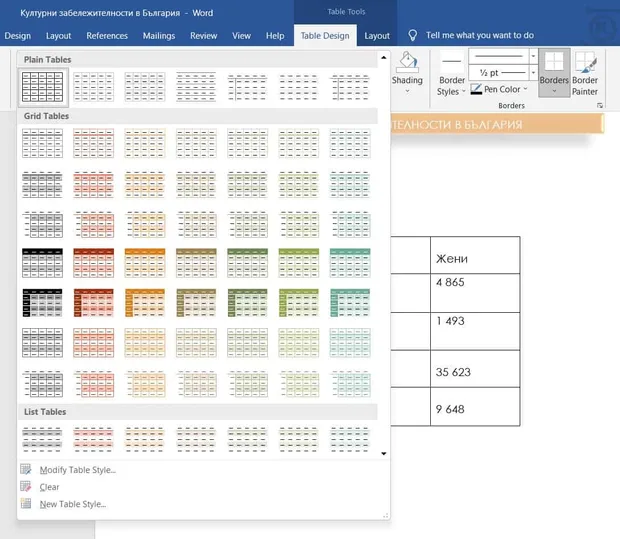
Task: Click the Pen Color pen icon
Action: point(476,89)
